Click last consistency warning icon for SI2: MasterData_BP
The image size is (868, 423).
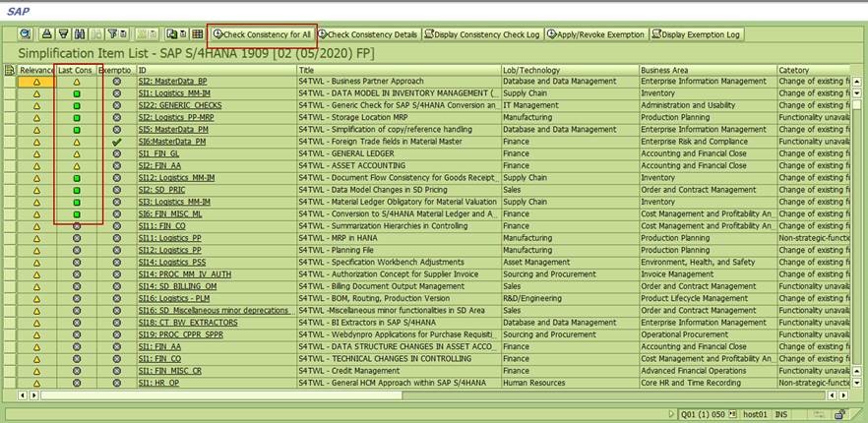point(77,82)
